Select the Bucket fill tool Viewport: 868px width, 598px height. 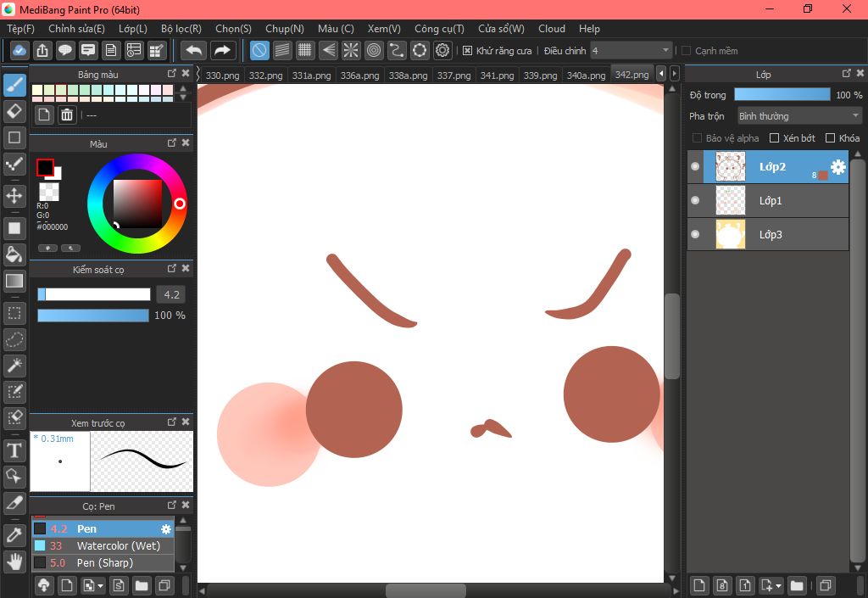pos(15,254)
